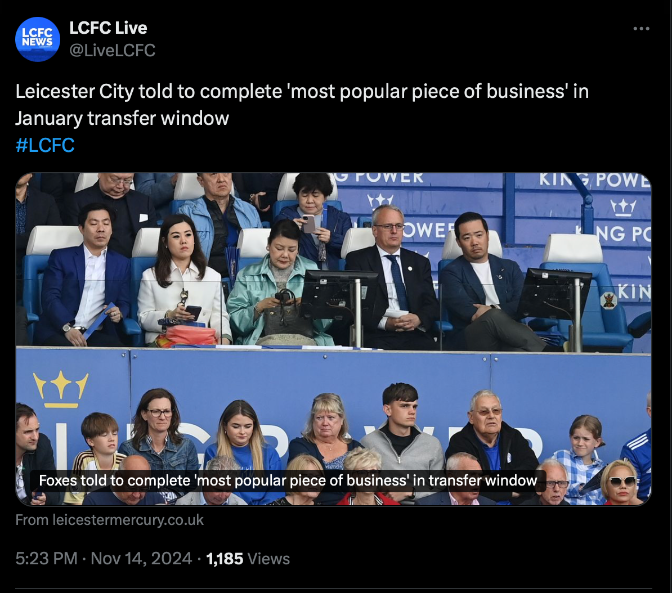
Task: Click the Nov 14, 2024 date
Action: pos(141,559)
